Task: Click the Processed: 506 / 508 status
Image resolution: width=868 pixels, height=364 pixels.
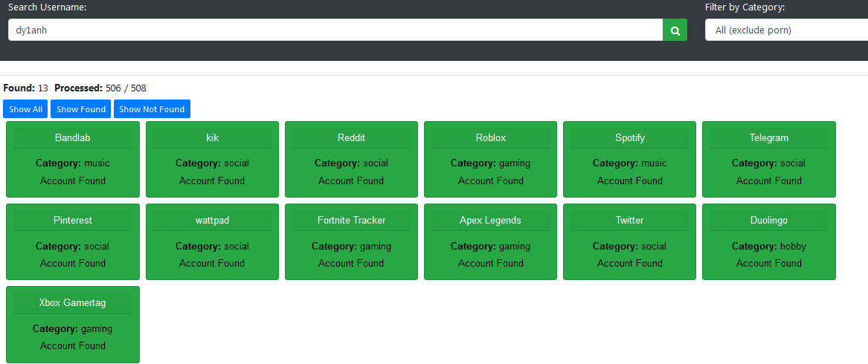Action: click(100, 88)
